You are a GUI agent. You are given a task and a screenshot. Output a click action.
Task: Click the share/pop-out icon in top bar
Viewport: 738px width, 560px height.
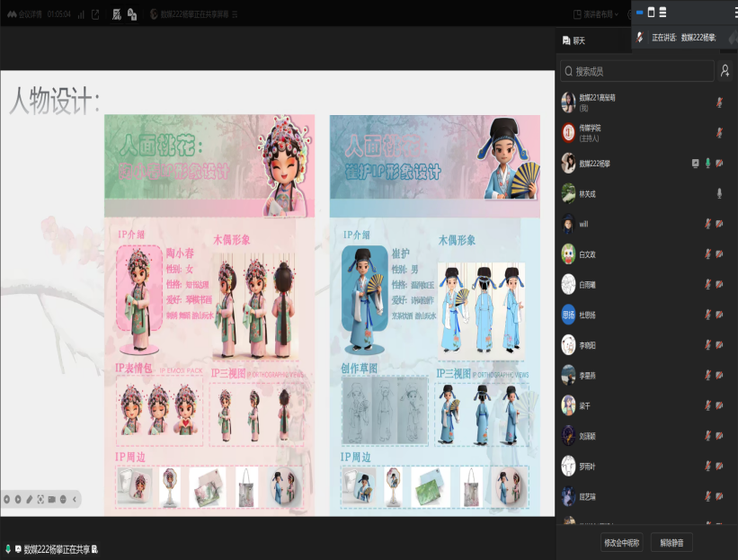pyautogui.click(x=95, y=14)
